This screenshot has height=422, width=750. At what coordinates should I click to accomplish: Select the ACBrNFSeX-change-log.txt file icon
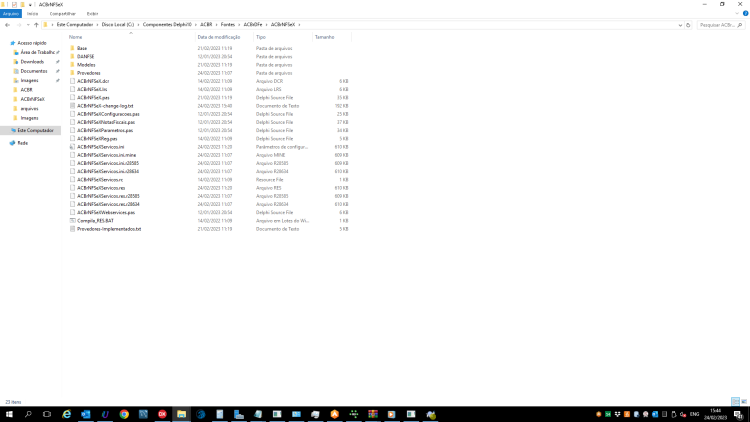point(72,106)
